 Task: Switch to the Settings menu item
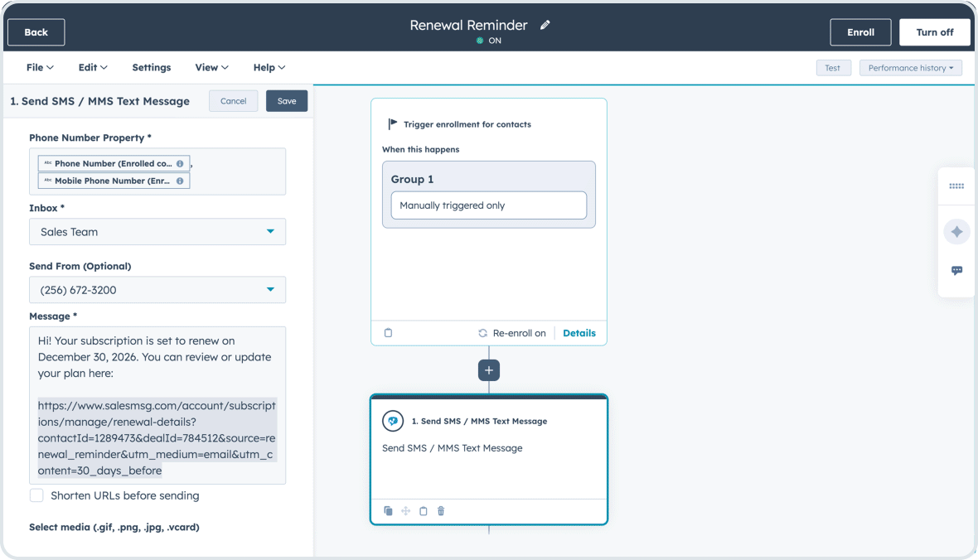pyautogui.click(x=151, y=67)
